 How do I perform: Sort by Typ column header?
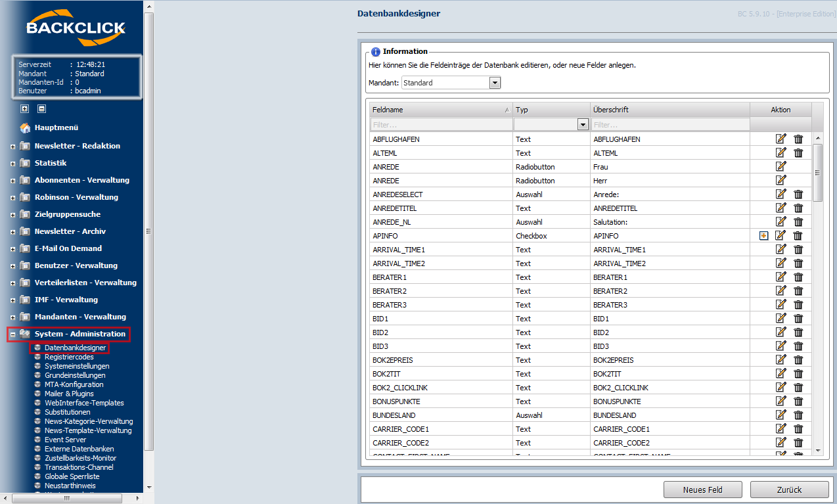(x=551, y=110)
